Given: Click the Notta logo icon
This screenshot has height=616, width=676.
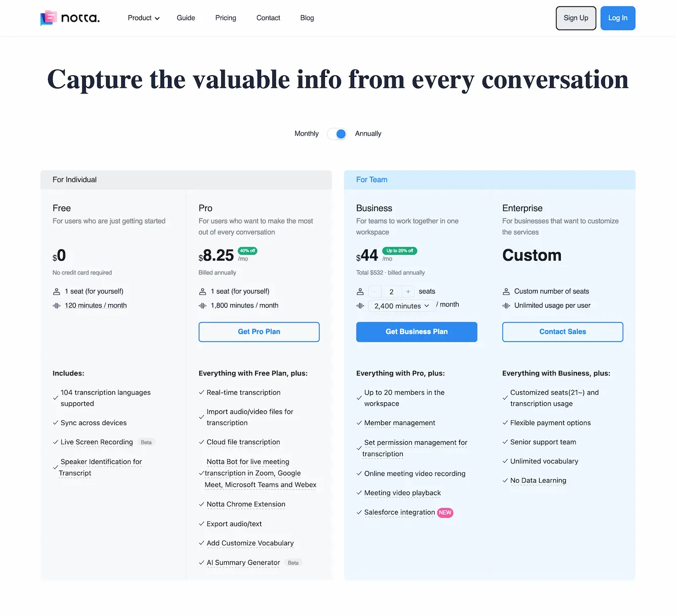Looking at the screenshot, I should [x=48, y=18].
